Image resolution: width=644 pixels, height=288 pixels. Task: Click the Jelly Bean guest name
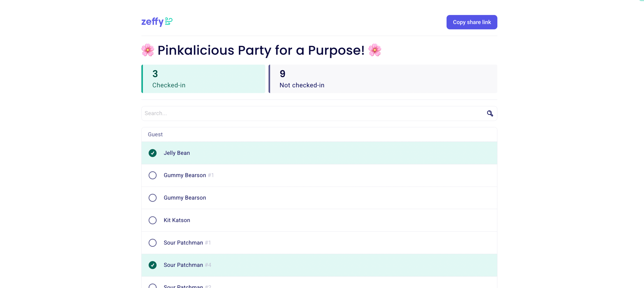pos(177,153)
